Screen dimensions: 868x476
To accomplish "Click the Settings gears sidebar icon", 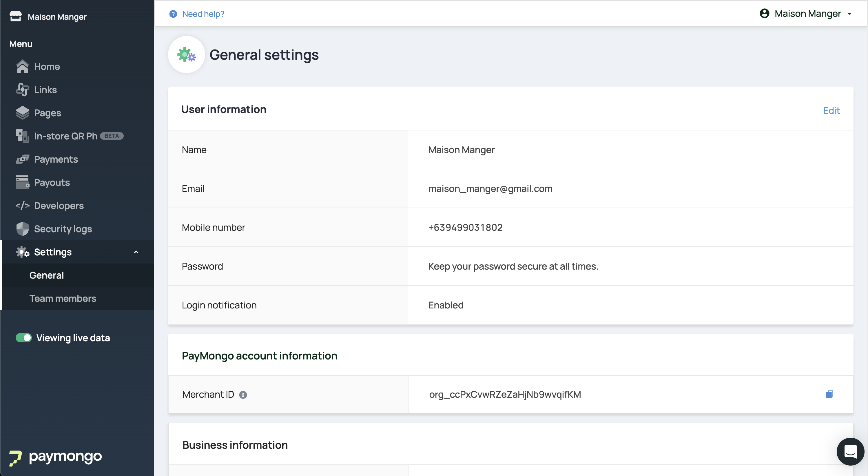I will tap(22, 252).
